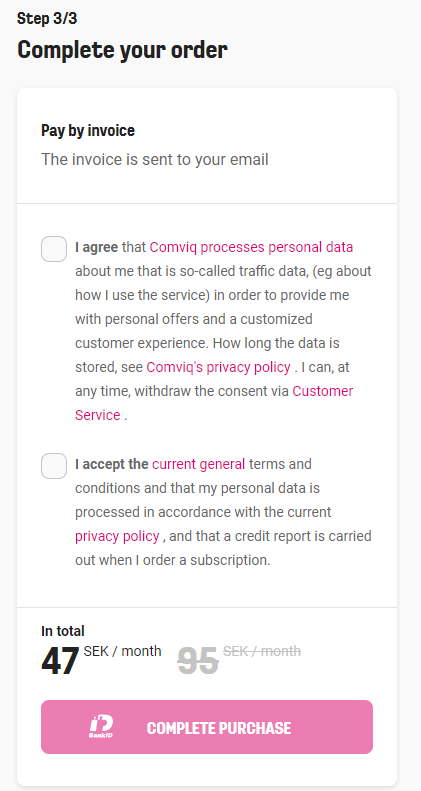Select the 'Pay by invoice' heading
421x791 pixels.
[88, 131]
